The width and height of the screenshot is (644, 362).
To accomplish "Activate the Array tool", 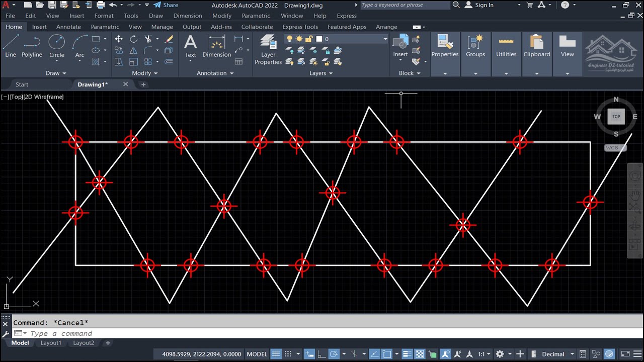I will (x=148, y=62).
